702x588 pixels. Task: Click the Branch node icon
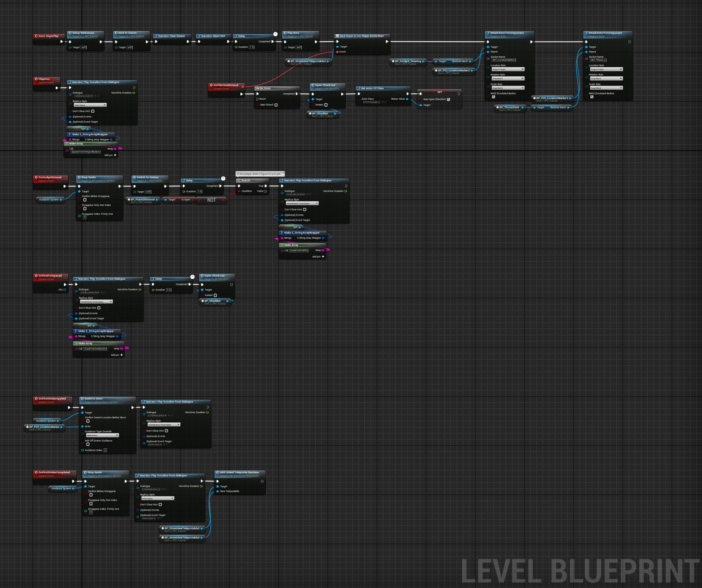pyautogui.click(x=239, y=180)
